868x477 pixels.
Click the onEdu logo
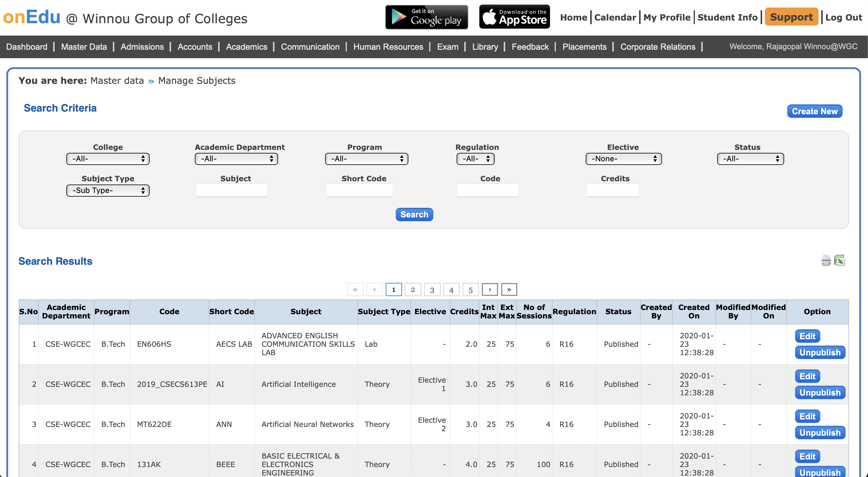click(x=32, y=17)
